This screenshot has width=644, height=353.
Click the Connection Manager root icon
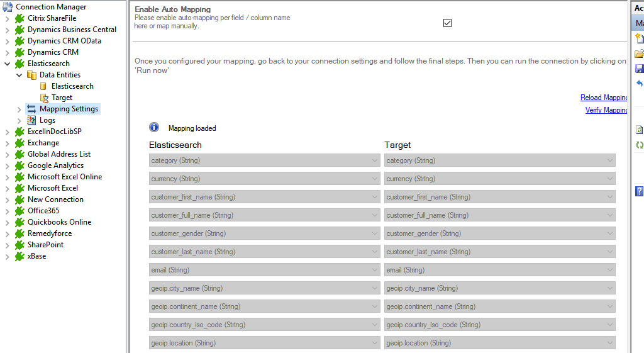pyautogui.click(x=8, y=7)
